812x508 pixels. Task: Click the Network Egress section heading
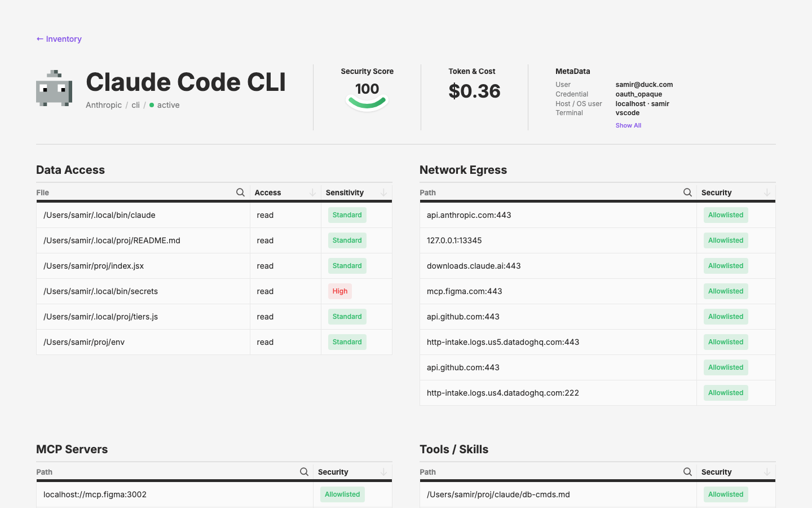(x=463, y=170)
